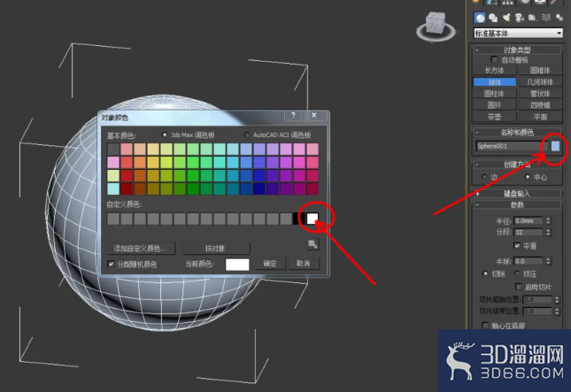Choose the 3ds Max 调色板 radio button
This screenshot has width=571, height=392.
click(x=165, y=135)
